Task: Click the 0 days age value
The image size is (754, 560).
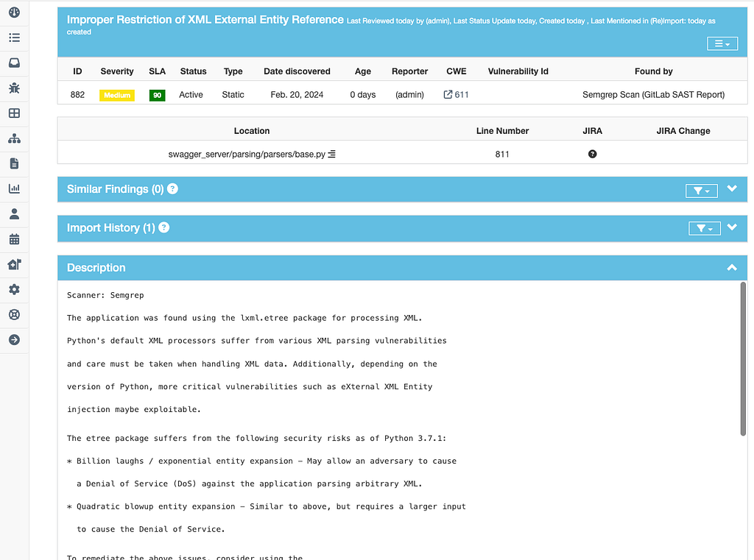Action: pyautogui.click(x=362, y=95)
